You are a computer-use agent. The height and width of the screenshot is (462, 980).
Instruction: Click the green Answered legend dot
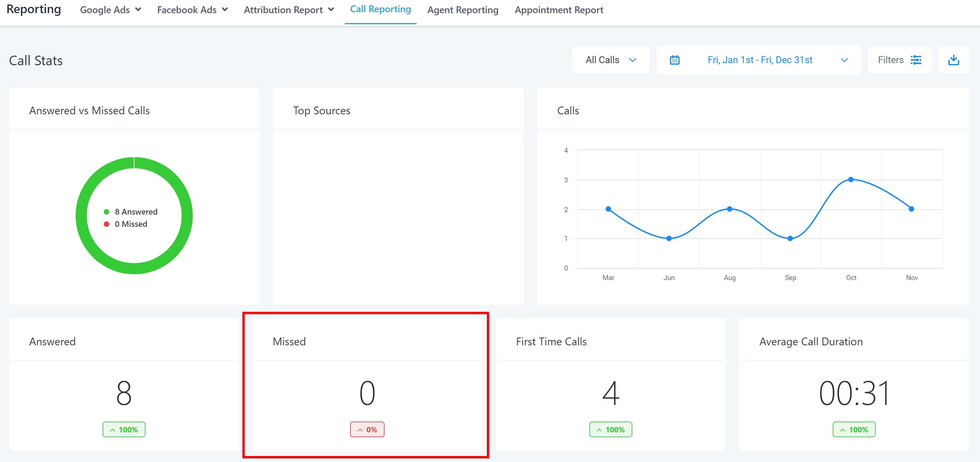[x=107, y=212]
